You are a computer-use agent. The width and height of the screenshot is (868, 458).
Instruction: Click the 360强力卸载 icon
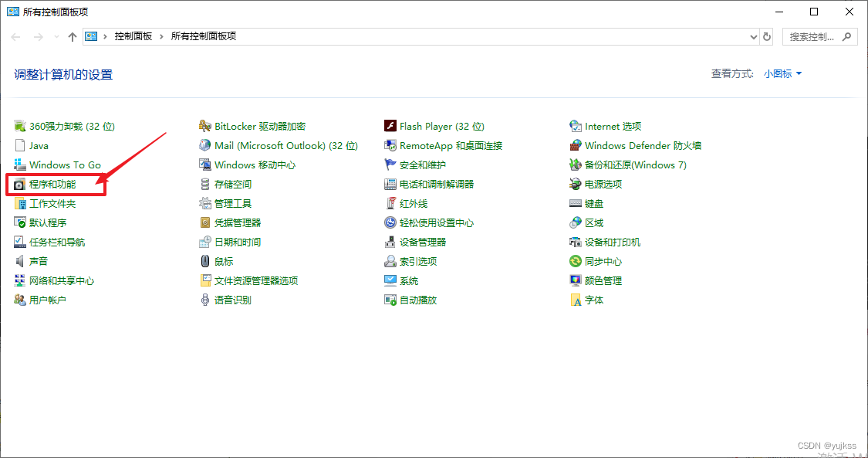point(20,126)
